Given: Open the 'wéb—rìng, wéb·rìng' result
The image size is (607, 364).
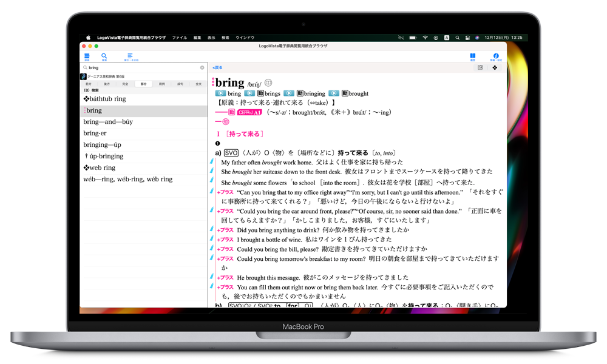Looking at the screenshot, I should pyautogui.click(x=143, y=179).
